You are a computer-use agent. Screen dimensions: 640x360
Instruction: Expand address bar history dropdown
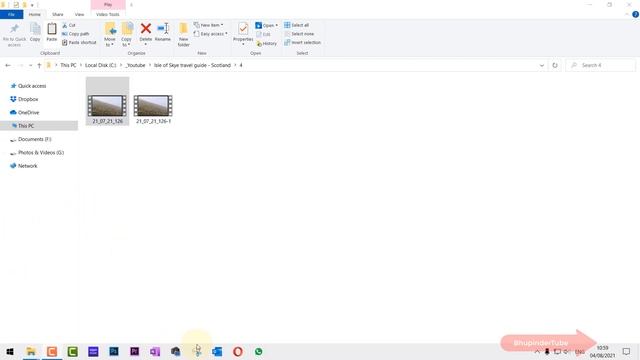[542, 65]
